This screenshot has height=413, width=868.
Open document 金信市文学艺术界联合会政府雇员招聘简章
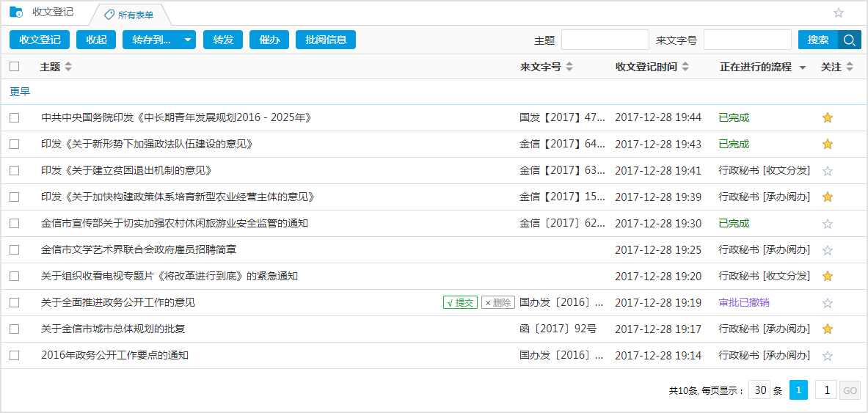pyautogui.click(x=139, y=249)
